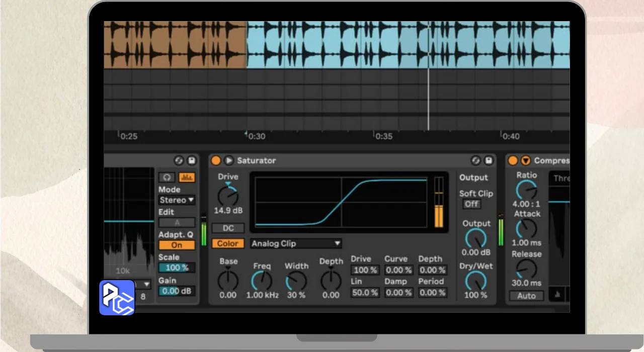Click the brown audio clip waveform
Viewport: 644px width, 352px height.
click(175, 44)
